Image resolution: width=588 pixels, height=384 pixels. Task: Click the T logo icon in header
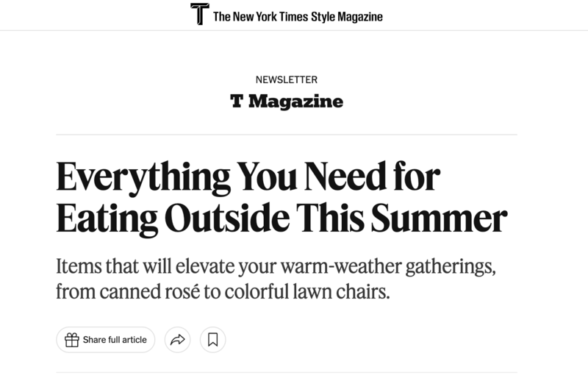(x=199, y=14)
